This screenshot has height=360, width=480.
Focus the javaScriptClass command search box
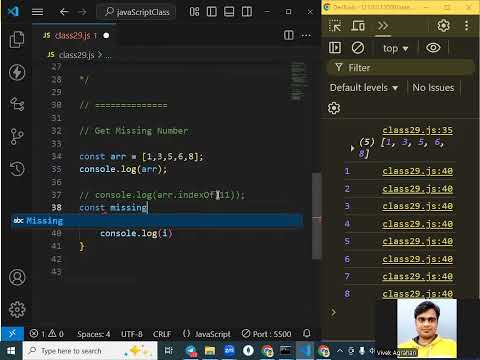pos(136,12)
